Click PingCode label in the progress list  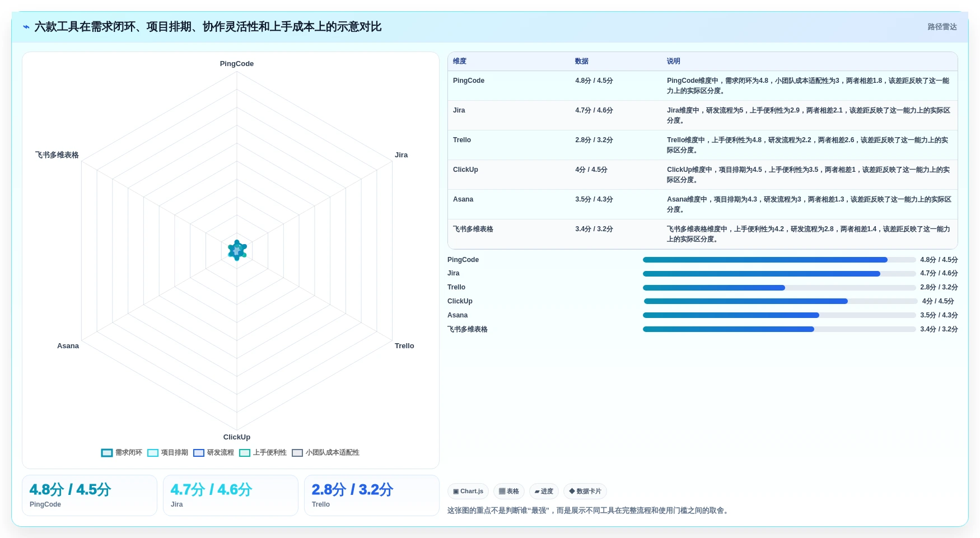(x=463, y=260)
